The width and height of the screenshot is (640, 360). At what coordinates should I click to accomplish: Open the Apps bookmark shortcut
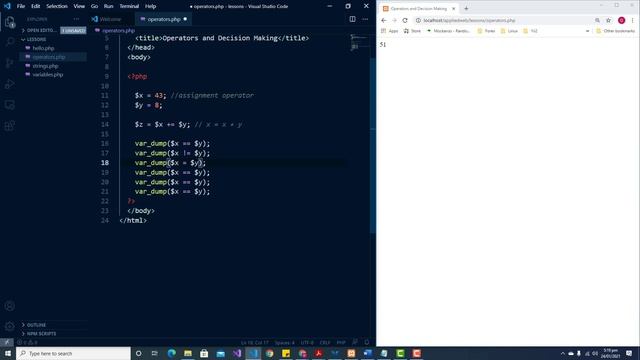(x=389, y=31)
